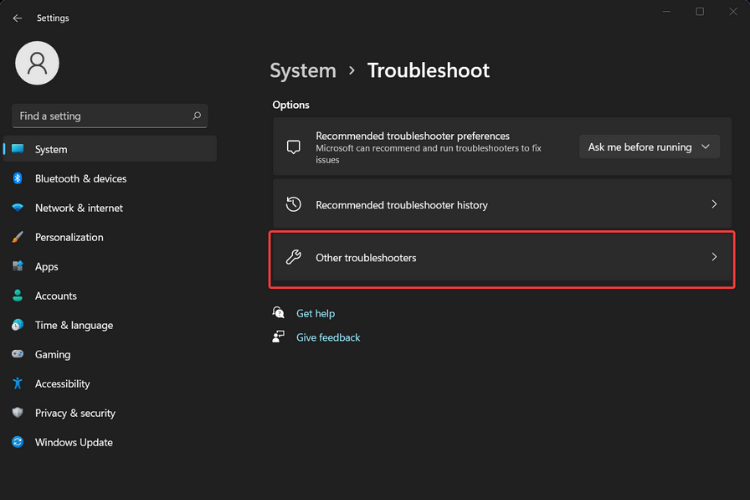750x500 pixels.
Task: Click the Network & internet wifi icon
Action: 17,208
